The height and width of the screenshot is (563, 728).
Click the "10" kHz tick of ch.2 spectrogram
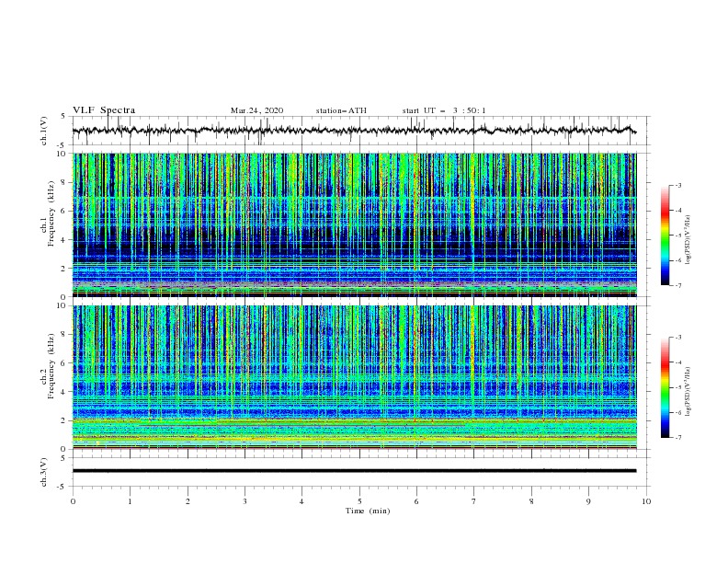63,305
